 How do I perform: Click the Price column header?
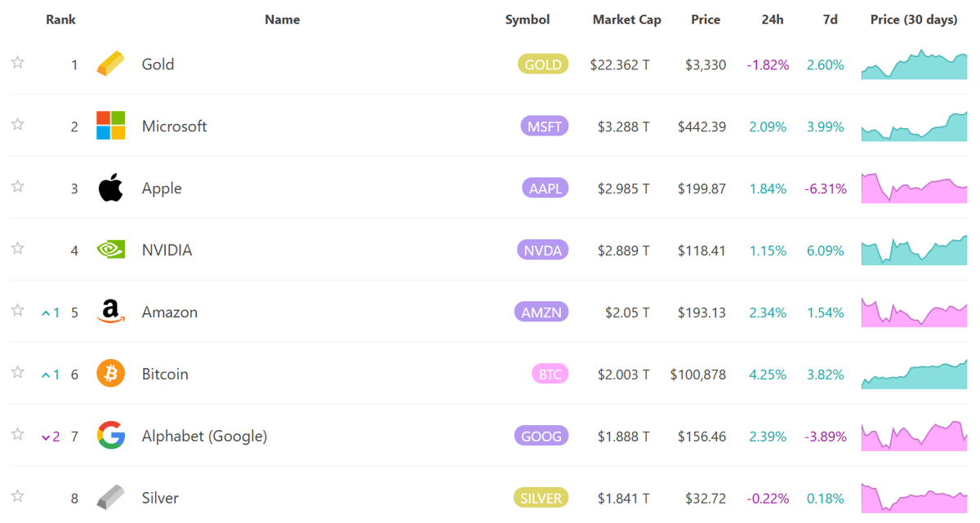tap(706, 20)
